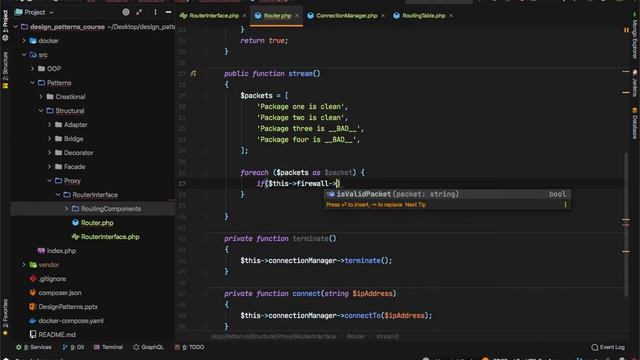Select Router.php in the project tree
Screen dimensions: 640x360
pyautogui.click(x=93, y=223)
